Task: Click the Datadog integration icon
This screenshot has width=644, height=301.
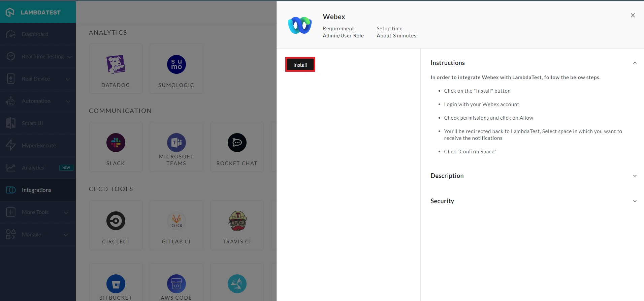Action: [116, 64]
